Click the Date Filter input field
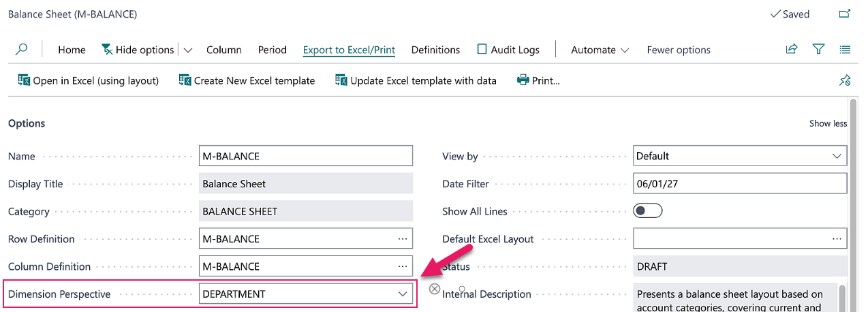Viewport: 868px width, 312px height. coord(739,183)
